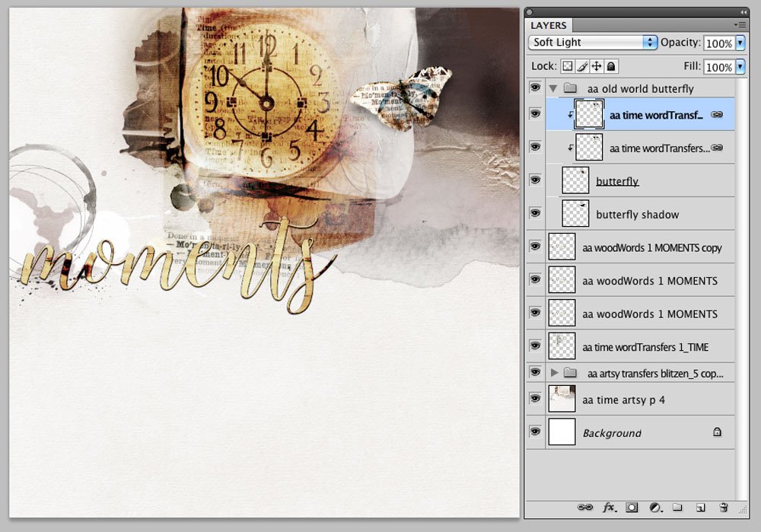Click aa time wordTransfers 1_TIME layer thumbnail
761x532 pixels.
point(562,346)
